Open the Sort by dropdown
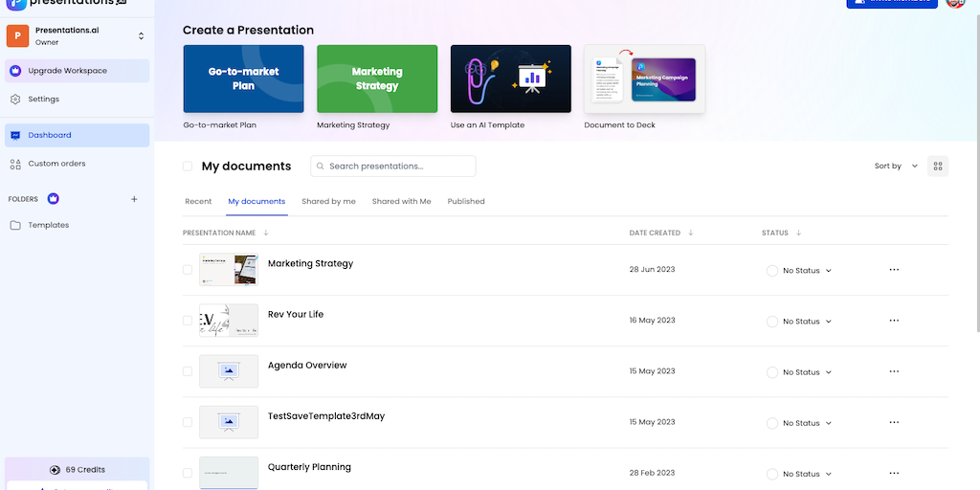The width and height of the screenshot is (980, 490). click(896, 167)
